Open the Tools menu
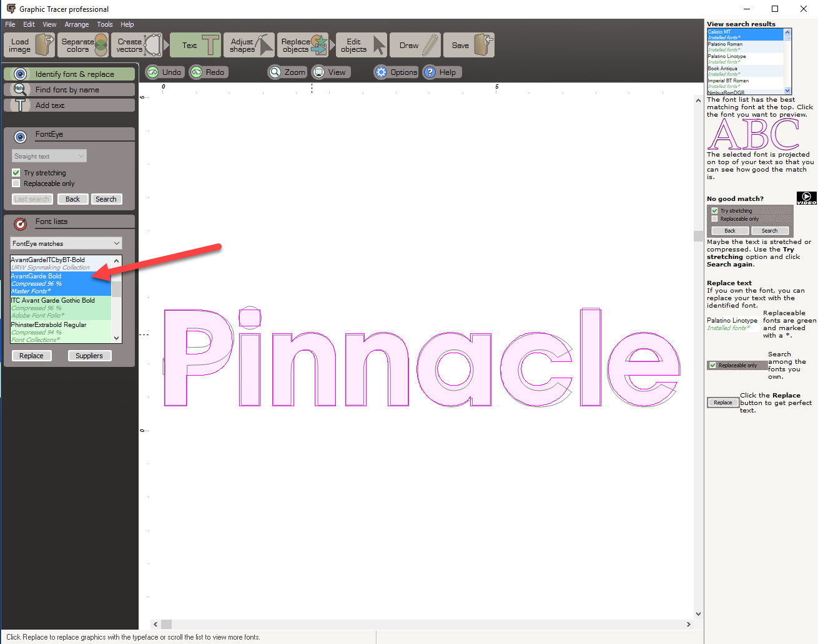This screenshot has height=644, width=818. pyautogui.click(x=105, y=24)
